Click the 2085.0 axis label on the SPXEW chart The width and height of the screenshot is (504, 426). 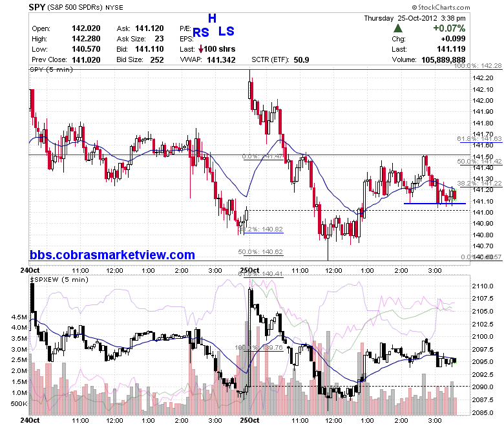pyautogui.click(x=483, y=412)
